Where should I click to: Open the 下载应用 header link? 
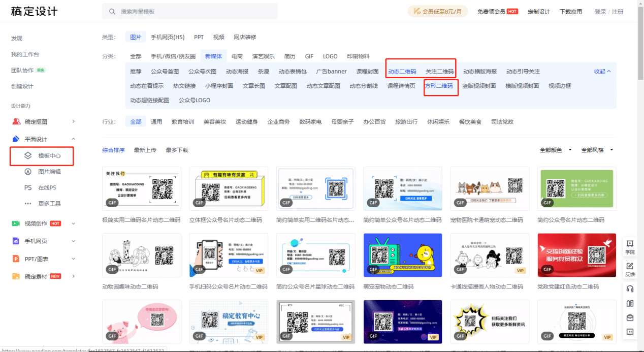(x=571, y=11)
